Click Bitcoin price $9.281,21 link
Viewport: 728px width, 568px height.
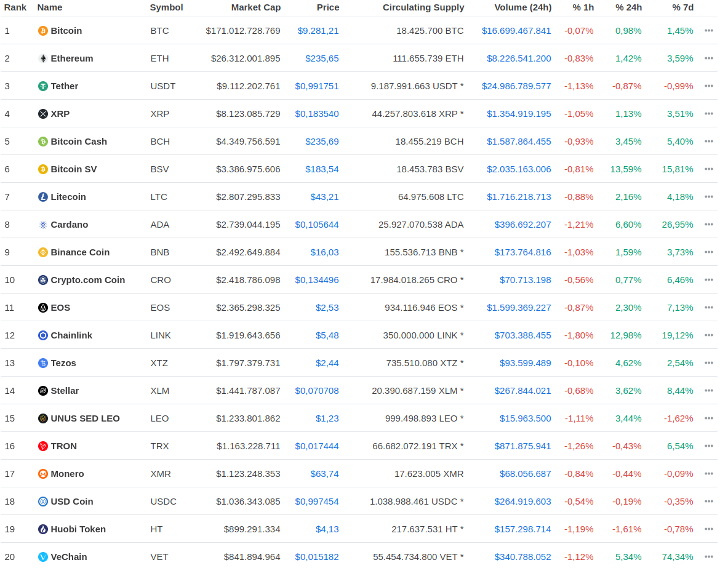pos(318,31)
